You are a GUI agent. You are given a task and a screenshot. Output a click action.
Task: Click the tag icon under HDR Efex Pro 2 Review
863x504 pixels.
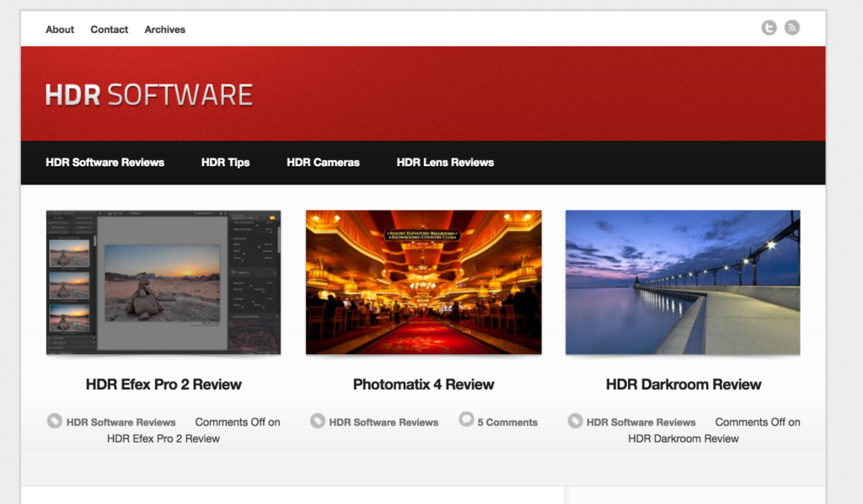pyautogui.click(x=55, y=421)
